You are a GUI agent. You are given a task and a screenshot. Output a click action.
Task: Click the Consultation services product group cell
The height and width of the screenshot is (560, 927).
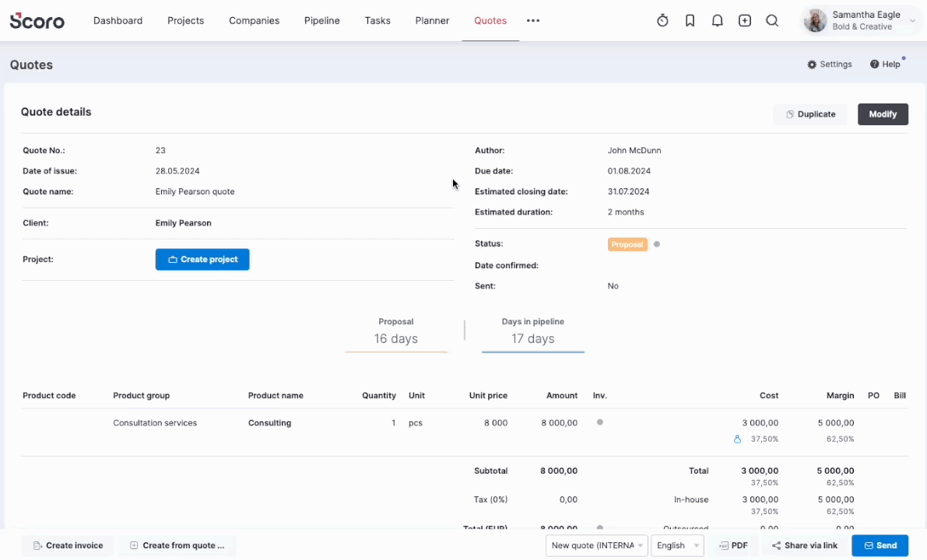click(x=155, y=423)
